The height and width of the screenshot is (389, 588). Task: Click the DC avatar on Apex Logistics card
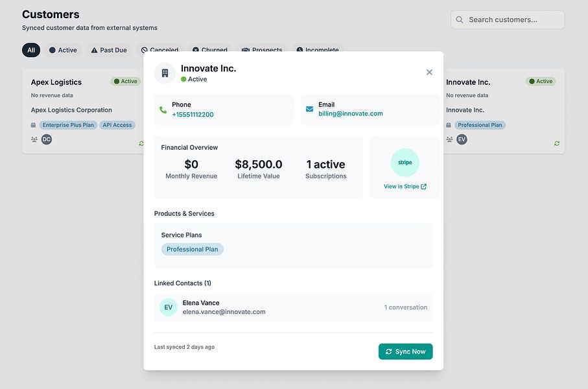pyautogui.click(x=47, y=139)
